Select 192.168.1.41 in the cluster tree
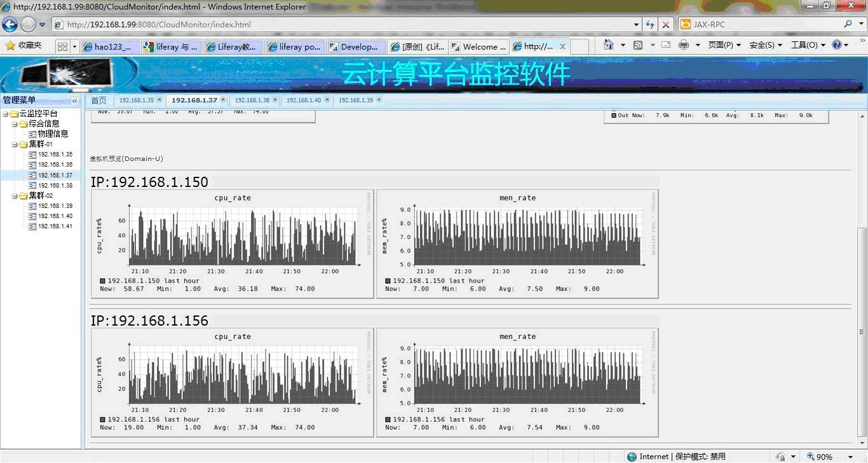This screenshot has height=463, width=868. 55,226
